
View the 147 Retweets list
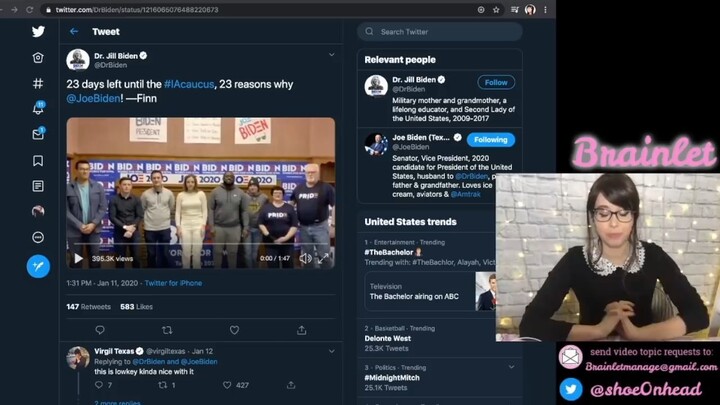point(88,307)
